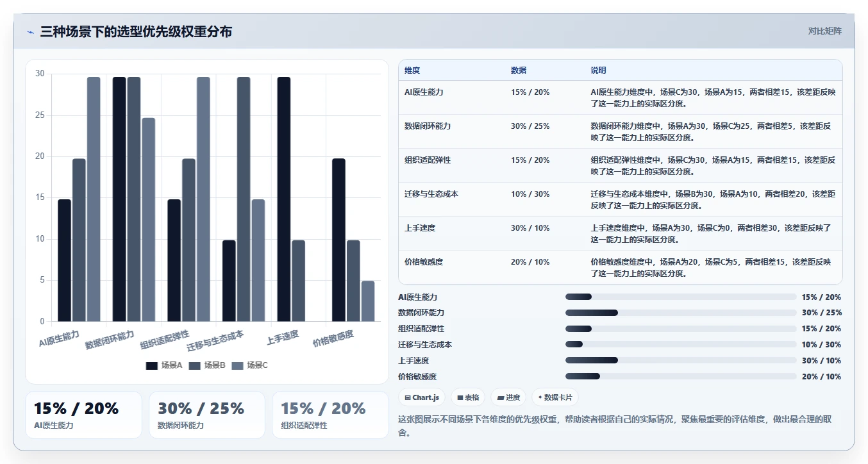868x464 pixels.
Task: Click the 场景C bar for 价格敏感度
Action: (368, 301)
